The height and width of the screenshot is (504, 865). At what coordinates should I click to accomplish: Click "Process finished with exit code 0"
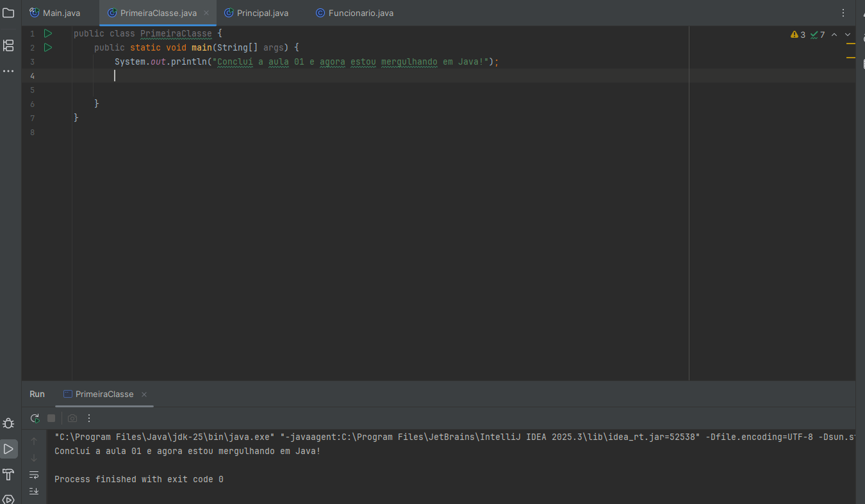[x=139, y=480]
